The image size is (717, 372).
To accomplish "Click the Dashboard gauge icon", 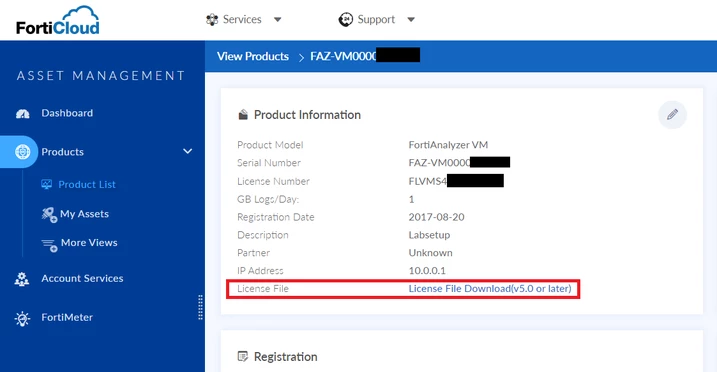I will coord(22,114).
